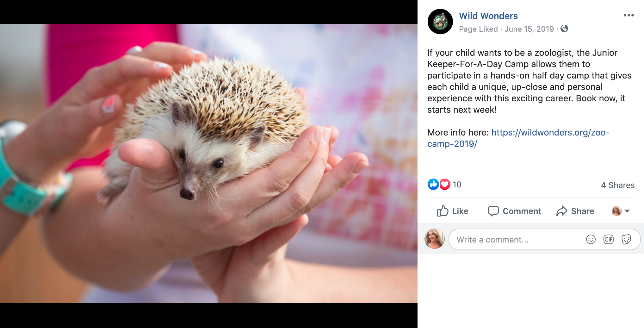644x328 pixels.
Task: Open the emoji picker in comment box
Action: pos(591,239)
